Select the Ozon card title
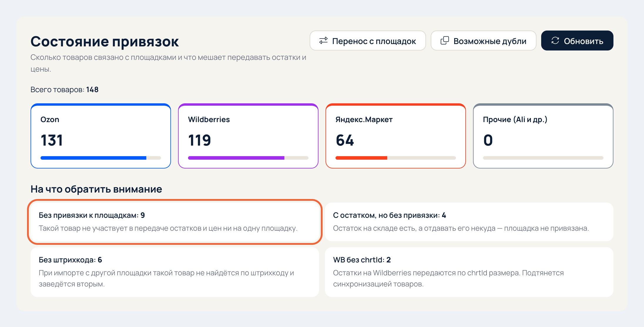644x327 pixels. click(x=50, y=119)
